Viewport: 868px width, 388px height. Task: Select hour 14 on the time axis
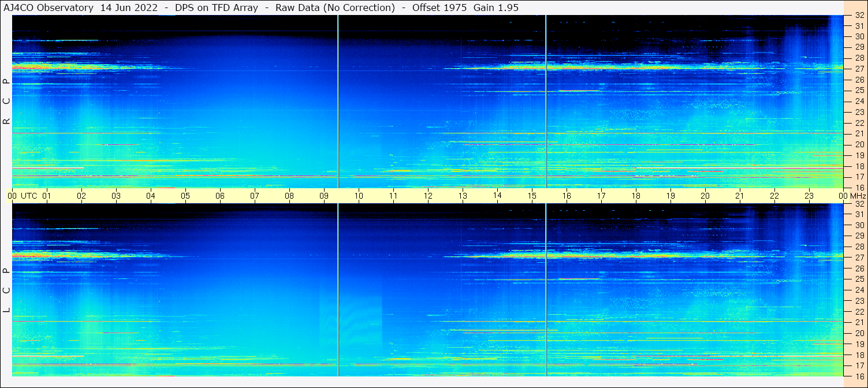pyautogui.click(x=497, y=195)
